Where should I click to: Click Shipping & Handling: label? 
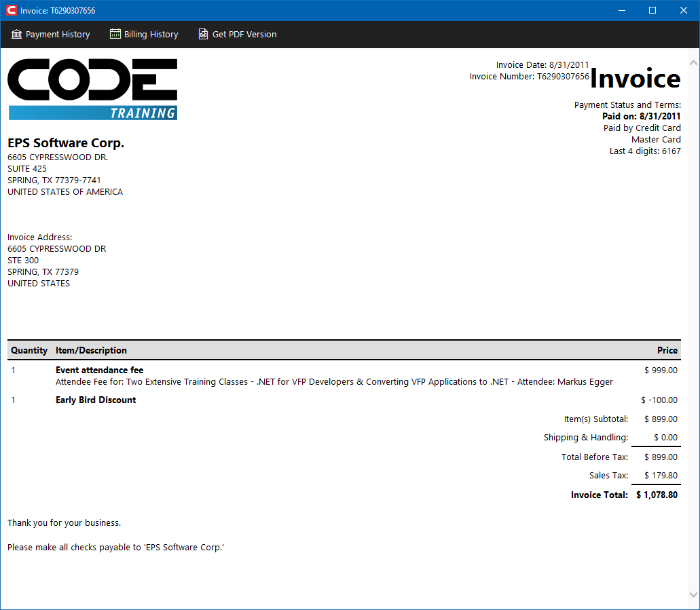pos(586,437)
